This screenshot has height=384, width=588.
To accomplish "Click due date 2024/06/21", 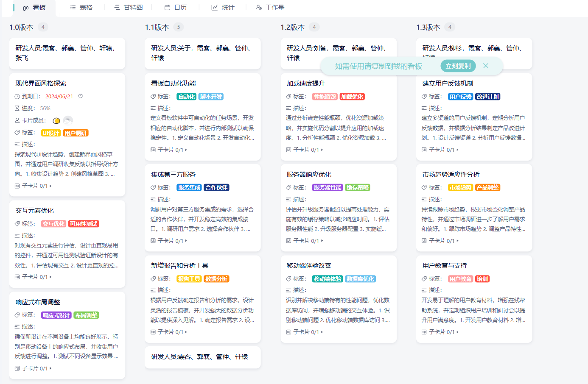I will (59, 96).
